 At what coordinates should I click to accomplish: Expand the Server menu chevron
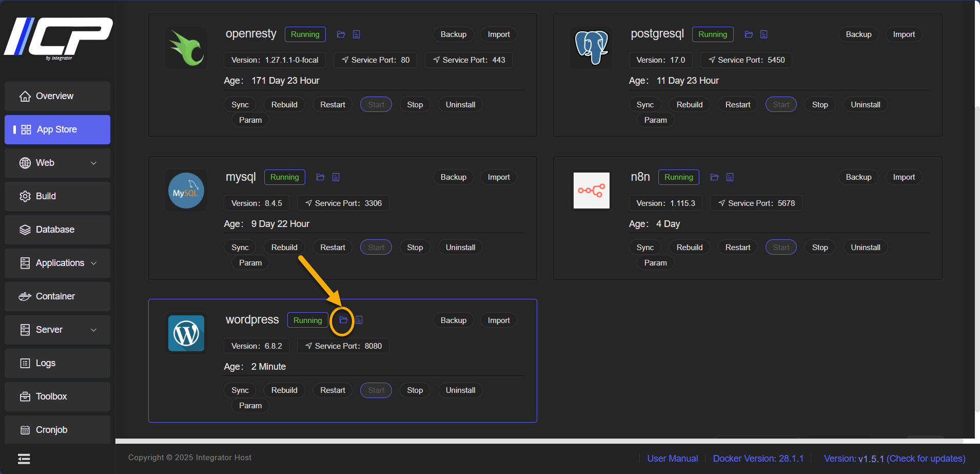tap(94, 330)
